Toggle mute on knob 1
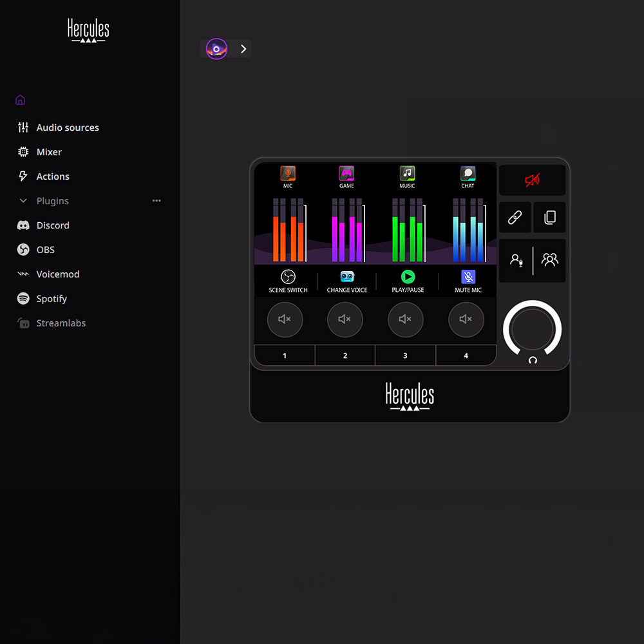The image size is (644, 644). (x=285, y=319)
